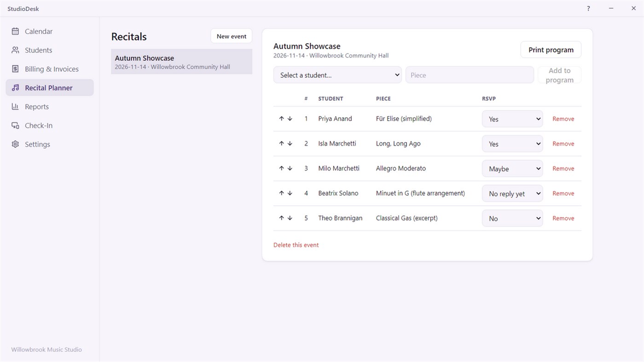Click the Settings gear icon
Image resolution: width=644 pixels, height=362 pixels.
pos(15,144)
